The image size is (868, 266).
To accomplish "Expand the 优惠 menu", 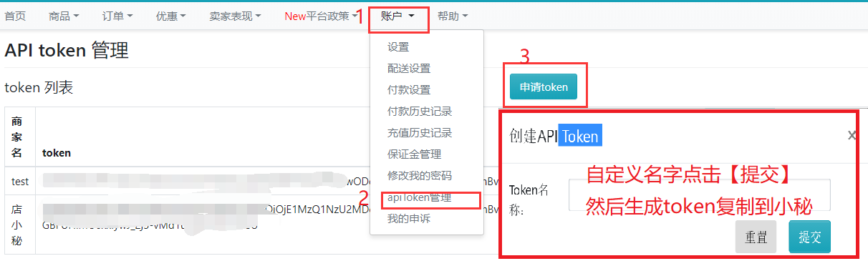I will 171,16.
